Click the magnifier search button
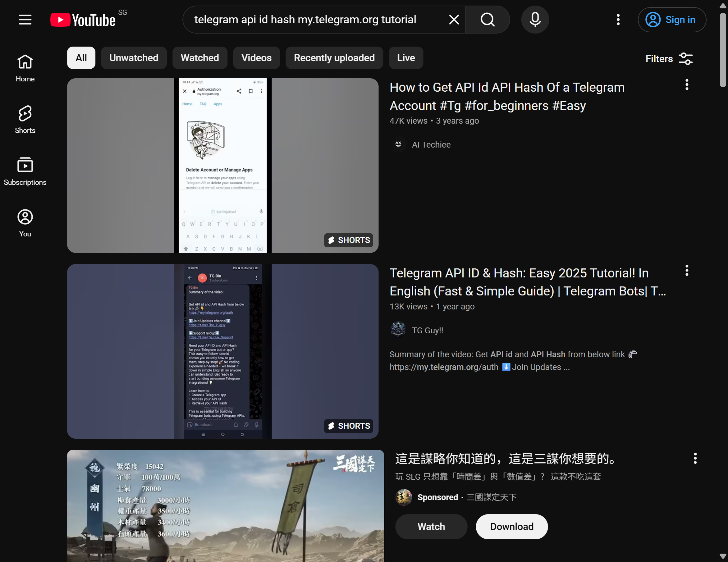Viewport: 728px width, 562px height. pos(488,20)
